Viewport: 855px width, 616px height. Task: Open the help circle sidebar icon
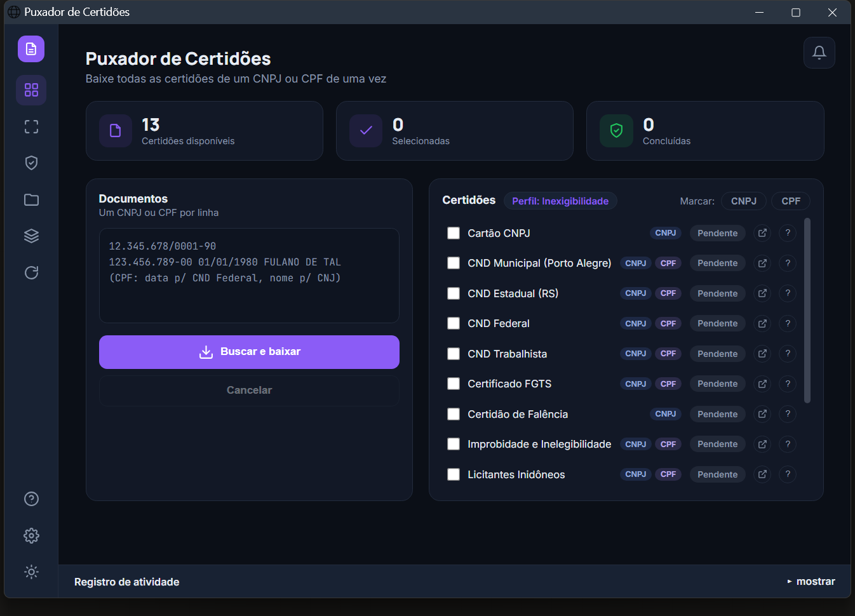pyautogui.click(x=31, y=499)
